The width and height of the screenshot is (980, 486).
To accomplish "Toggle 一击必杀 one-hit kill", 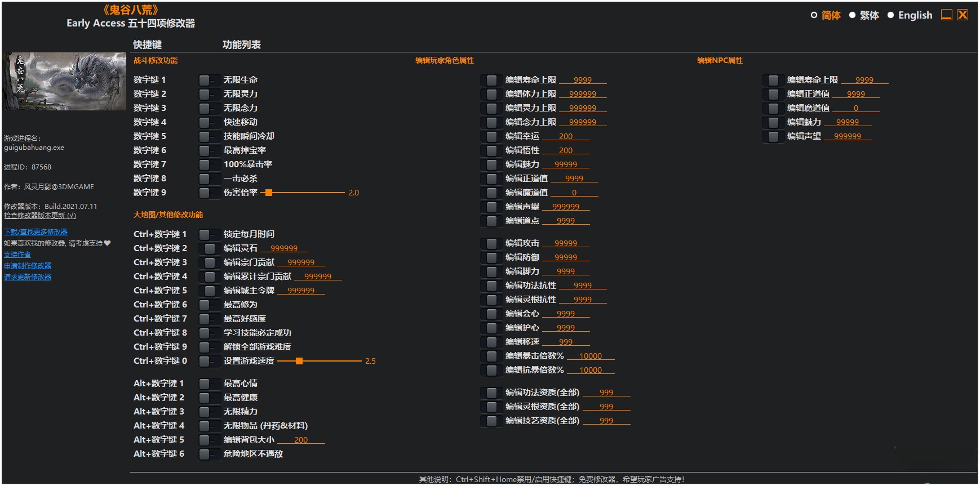I will coord(210,179).
